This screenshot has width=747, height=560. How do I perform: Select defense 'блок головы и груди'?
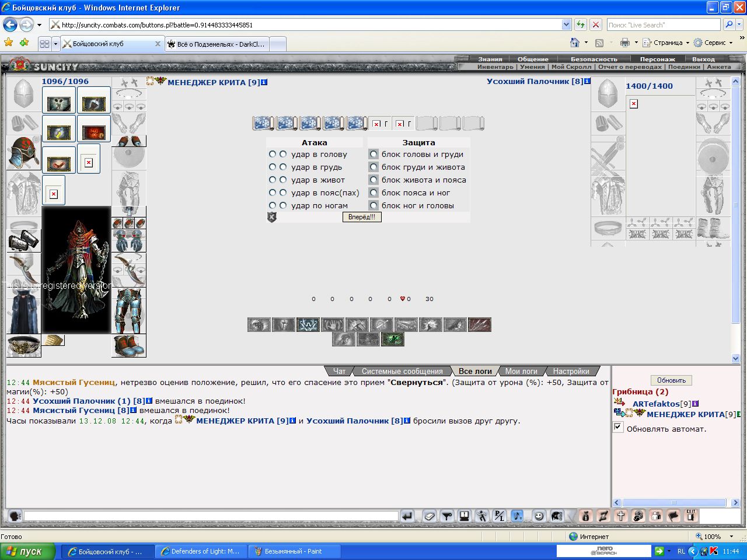(373, 154)
